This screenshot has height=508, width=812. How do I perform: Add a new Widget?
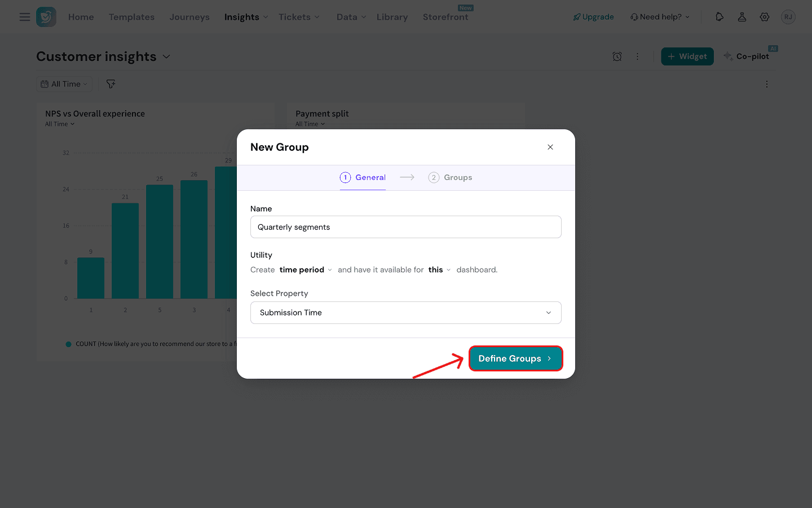pyautogui.click(x=687, y=56)
